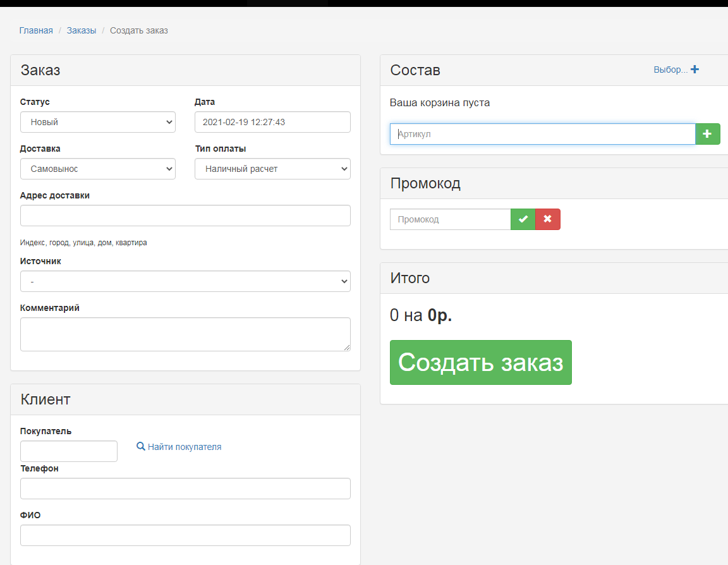
Task: Focus the Артикул input field
Action: pos(542,134)
